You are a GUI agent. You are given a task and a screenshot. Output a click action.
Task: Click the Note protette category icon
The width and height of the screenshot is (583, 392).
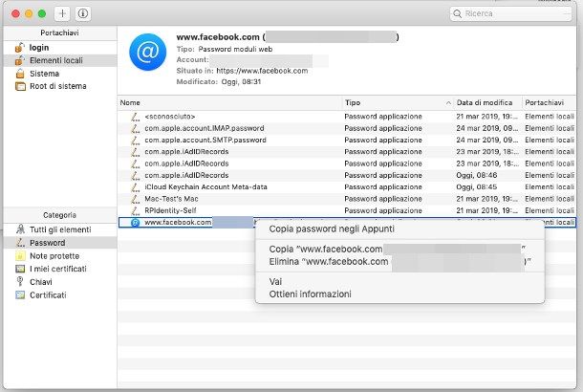[x=20, y=256]
